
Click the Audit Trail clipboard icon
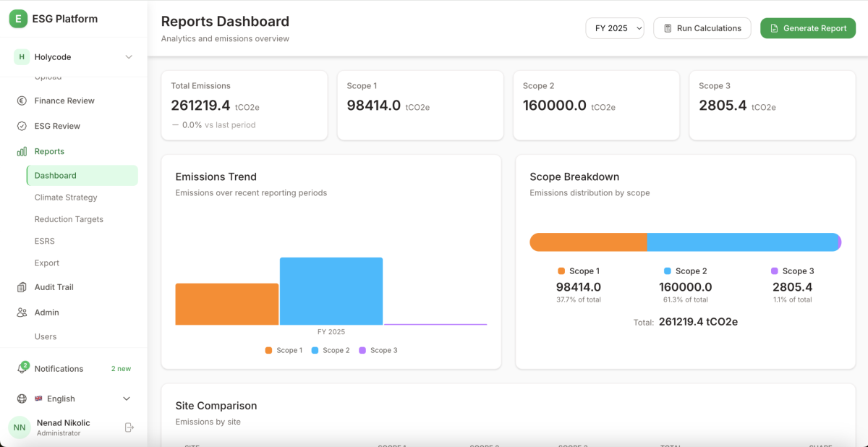pyautogui.click(x=22, y=287)
